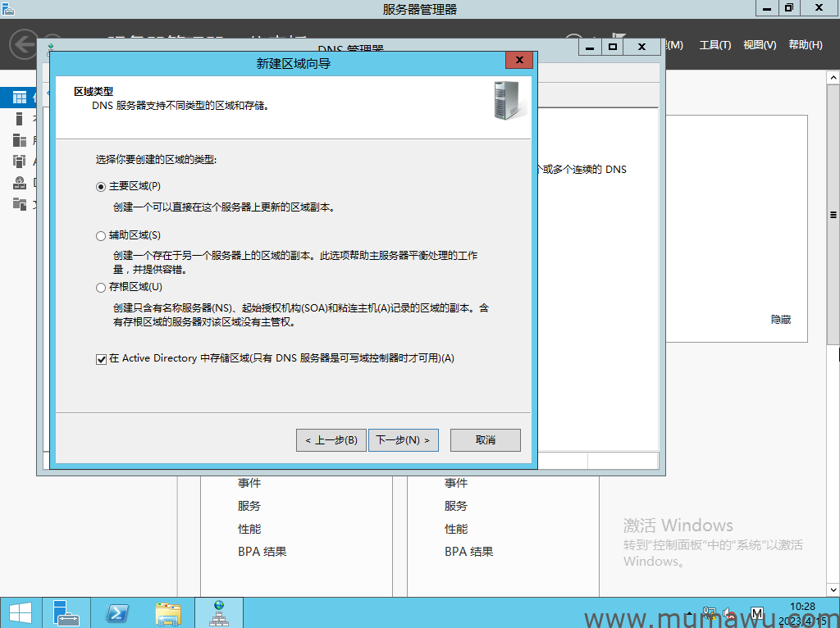Open the Windows Start button

coord(18,612)
